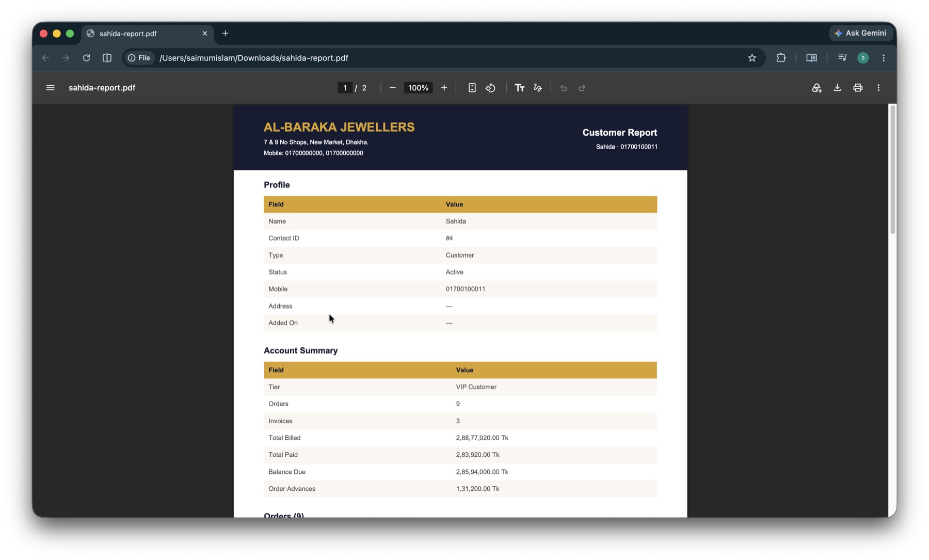Click the 100% zoom level field
The height and width of the screenshot is (560, 929).
pos(418,88)
